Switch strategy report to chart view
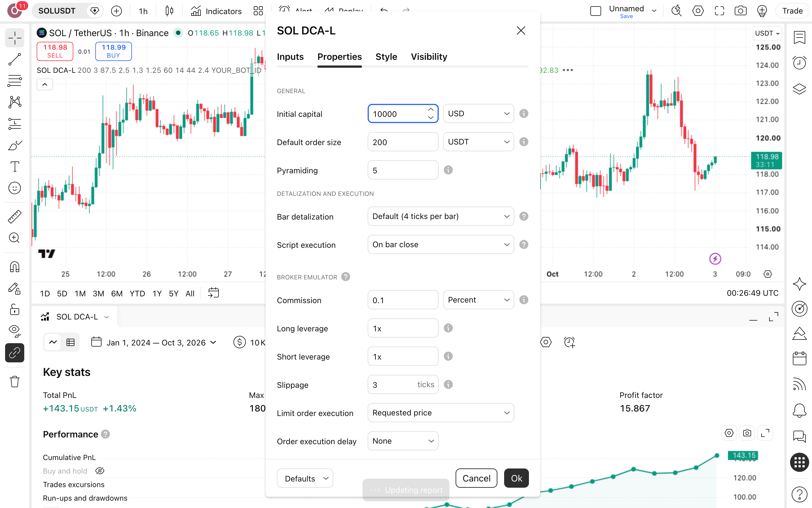This screenshot has height=508, width=812. [x=53, y=342]
